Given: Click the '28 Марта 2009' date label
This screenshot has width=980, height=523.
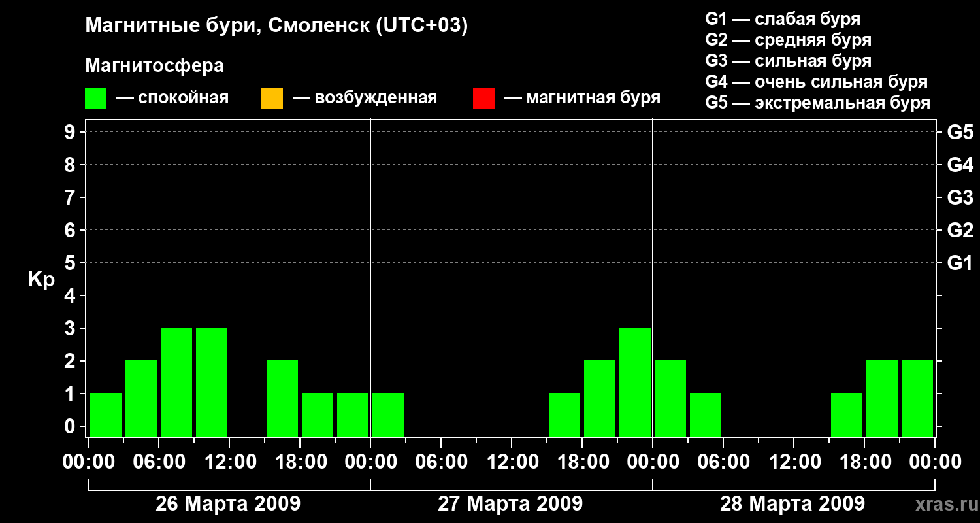Looking at the screenshot, I should click(792, 504).
